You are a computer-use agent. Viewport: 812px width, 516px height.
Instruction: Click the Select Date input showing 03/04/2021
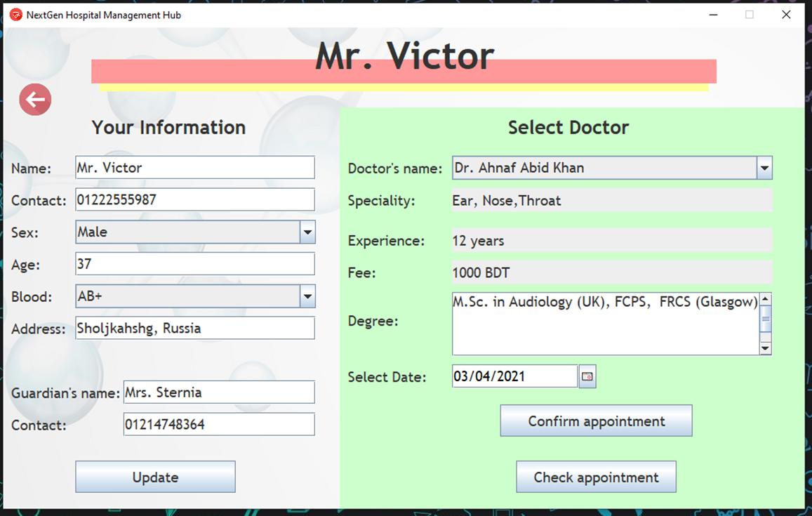click(x=514, y=376)
